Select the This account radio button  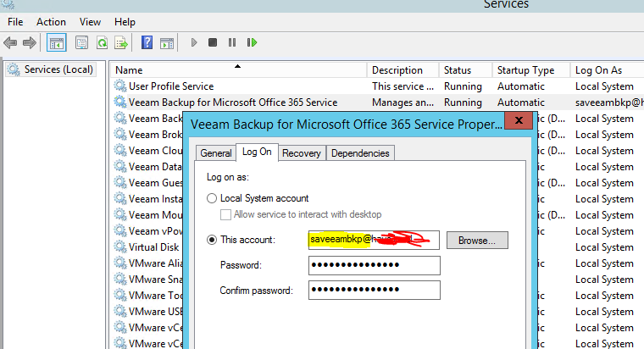pyautogui.click(x=212, y=240)
